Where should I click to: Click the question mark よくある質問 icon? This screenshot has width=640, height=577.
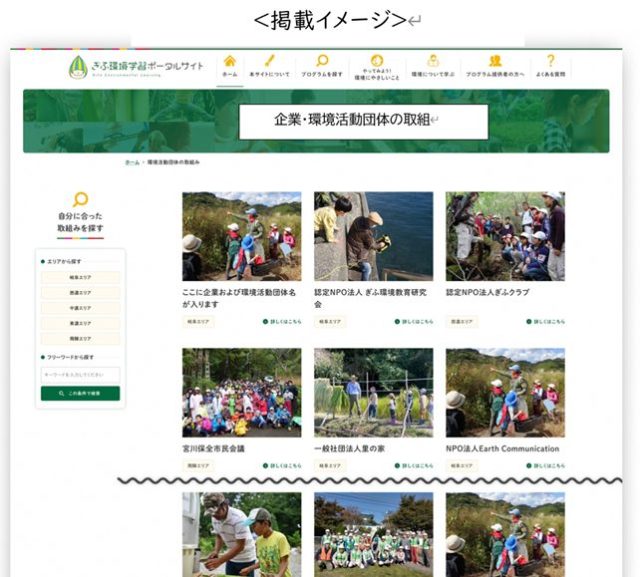[x=550, y=62]
